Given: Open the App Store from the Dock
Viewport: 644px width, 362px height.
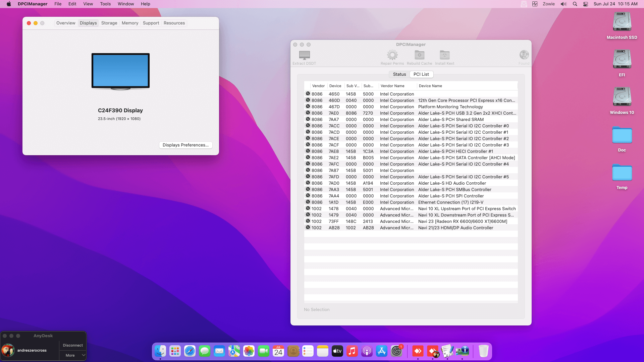Looking at the screenshot, I should 382,351.
